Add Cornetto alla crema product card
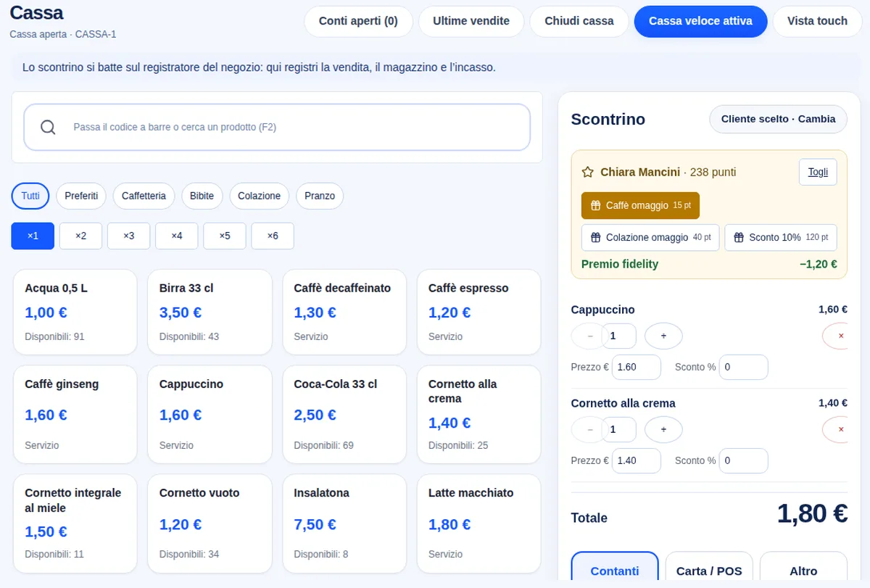The image size is (870, 588). pyautogui.click(x=478, y=415)
